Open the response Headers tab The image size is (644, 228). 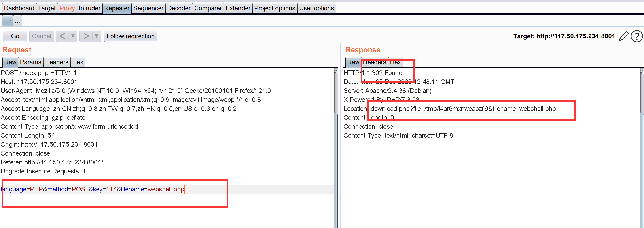[x=374, y=62]
